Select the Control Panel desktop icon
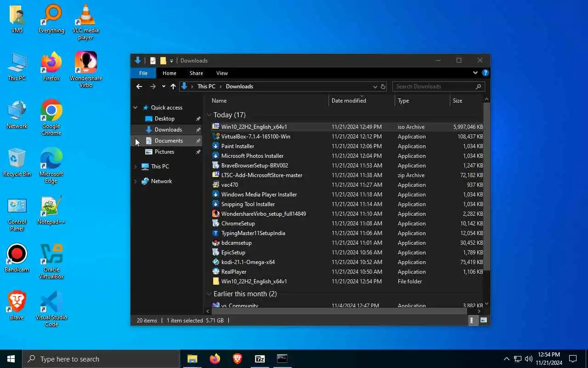This screenshot has width=588, height=368. point(17,214)
